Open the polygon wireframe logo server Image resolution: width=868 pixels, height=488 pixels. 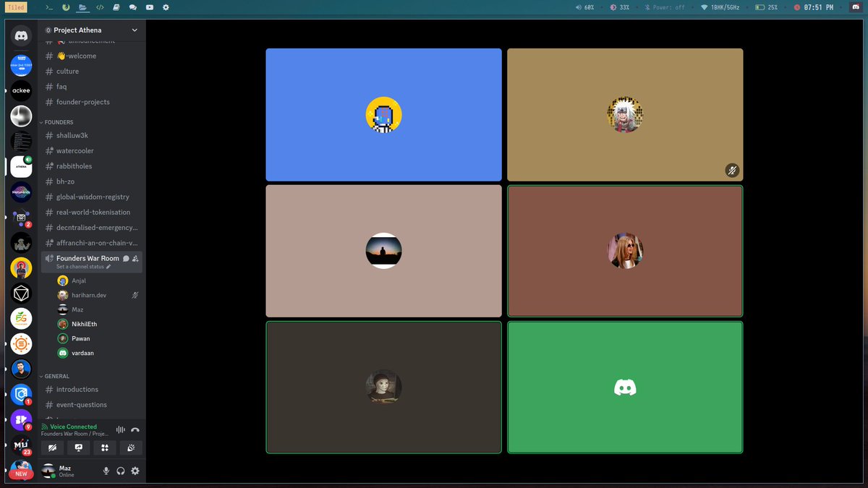point(21,293)
